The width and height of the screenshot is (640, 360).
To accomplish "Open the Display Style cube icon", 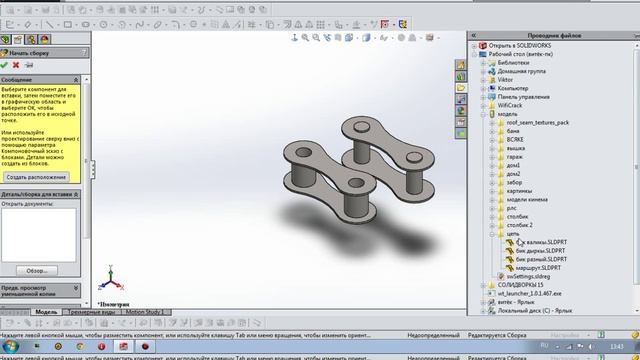I will tap(366, 38).
